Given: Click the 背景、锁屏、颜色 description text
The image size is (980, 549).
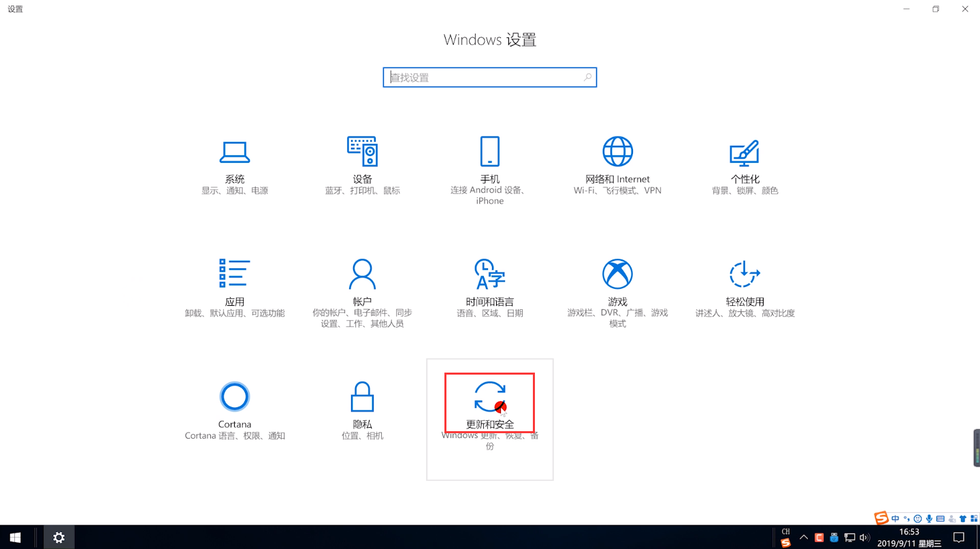Looking at the screenshot, I should (745, 191).
